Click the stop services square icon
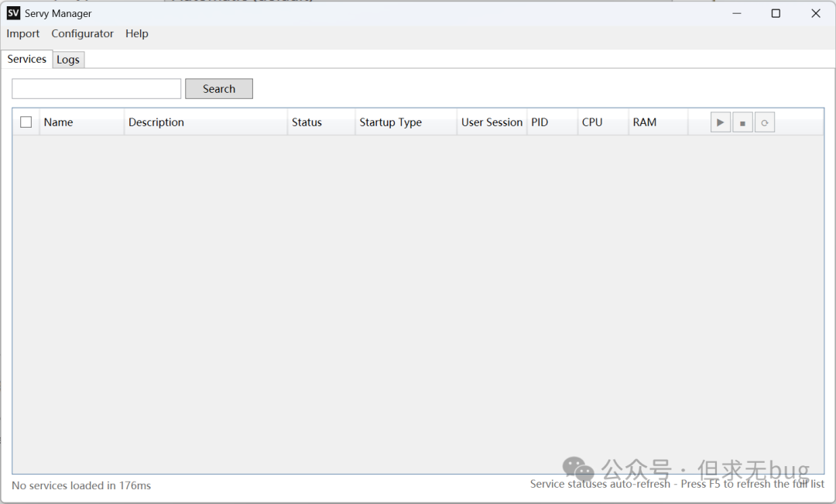Screen dimensions: 836x504 pos(742,122)
